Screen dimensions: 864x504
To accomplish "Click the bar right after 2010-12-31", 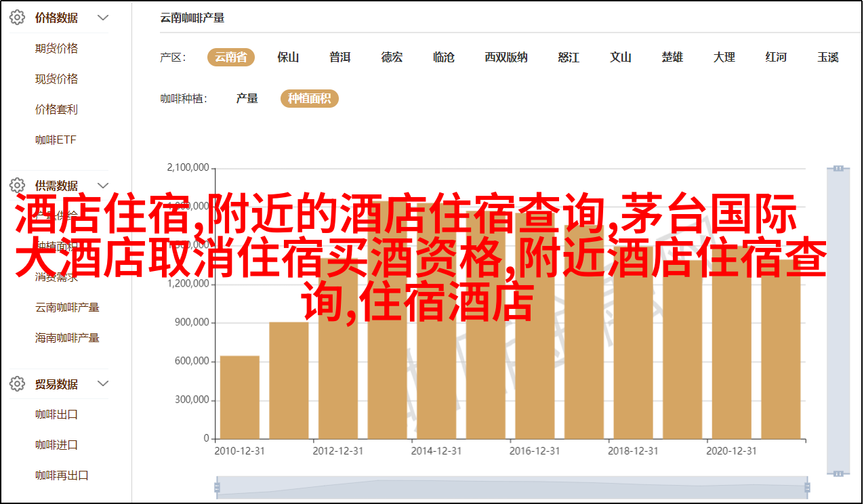I will (289, 381).
